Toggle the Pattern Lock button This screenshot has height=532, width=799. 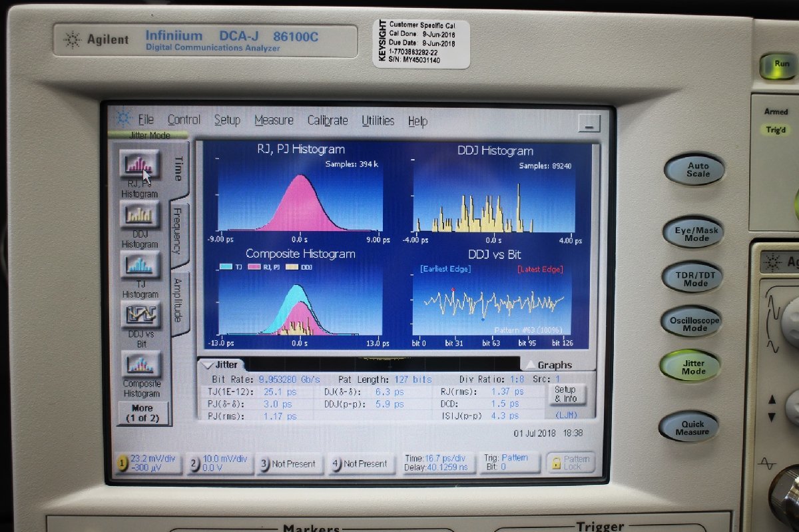click(x=571, y=462)
